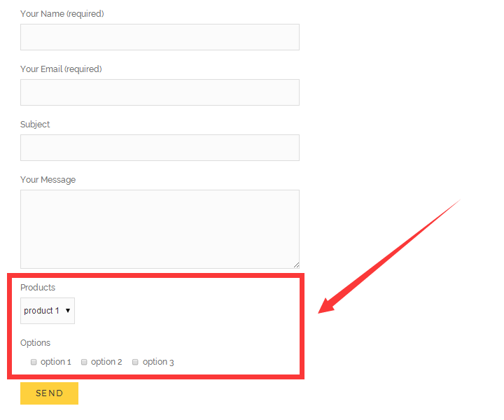
Task: Click the "option 3" label text
Action: click(x=158, y=362)
